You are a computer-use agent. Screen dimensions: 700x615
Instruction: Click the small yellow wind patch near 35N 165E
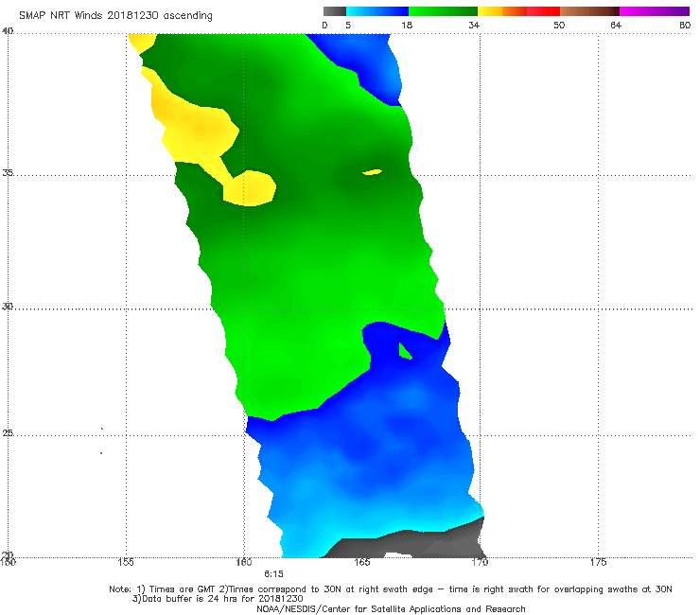(x=372, y=172)
